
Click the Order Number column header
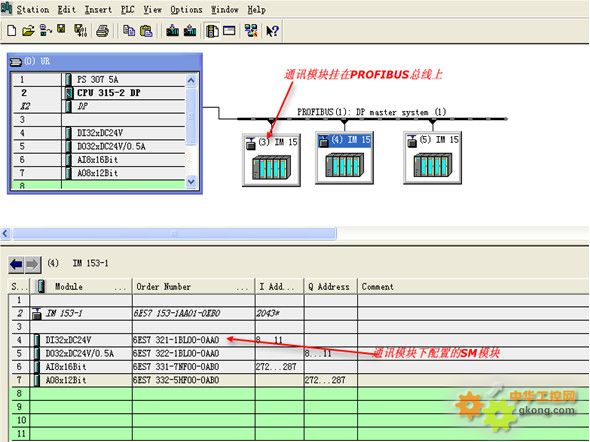(193, 287)
